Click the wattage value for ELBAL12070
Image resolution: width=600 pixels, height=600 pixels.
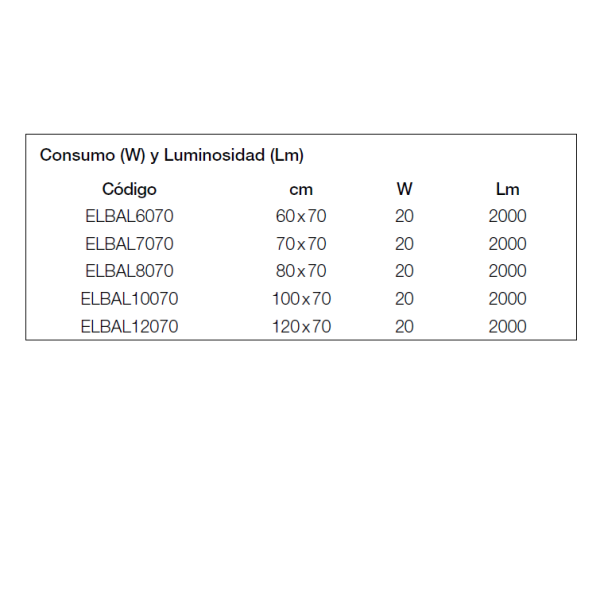[404, 327]
